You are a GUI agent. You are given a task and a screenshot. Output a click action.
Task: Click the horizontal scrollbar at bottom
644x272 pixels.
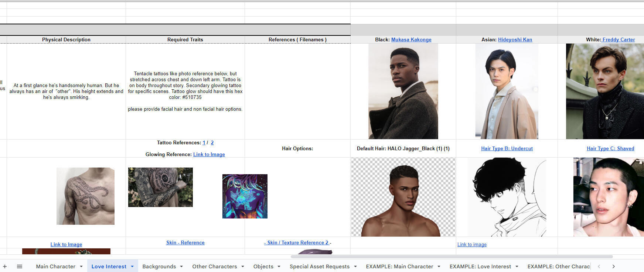[452, 256]
